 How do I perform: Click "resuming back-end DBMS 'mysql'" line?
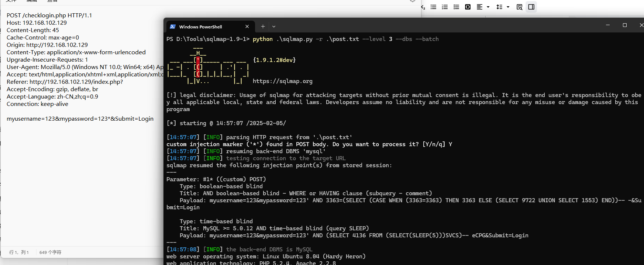[246, 151]
